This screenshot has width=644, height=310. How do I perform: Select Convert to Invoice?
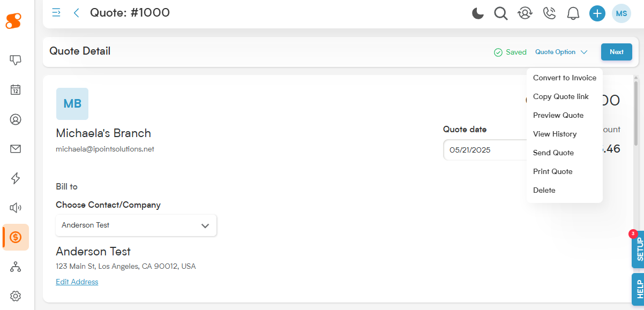565,78
